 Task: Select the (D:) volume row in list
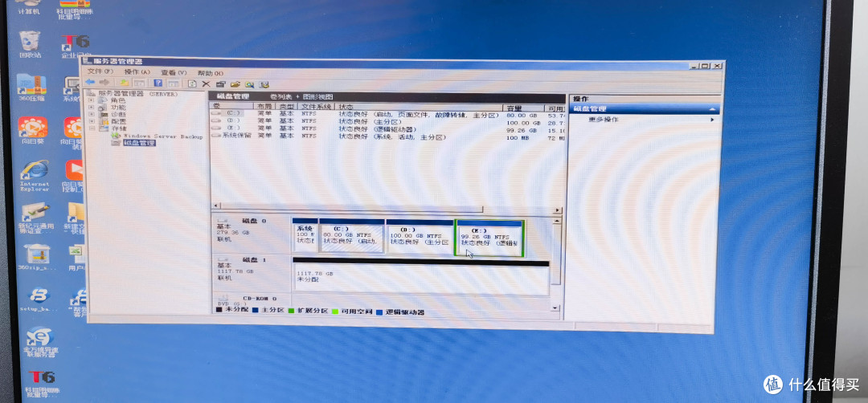click(x=387, y=121)
